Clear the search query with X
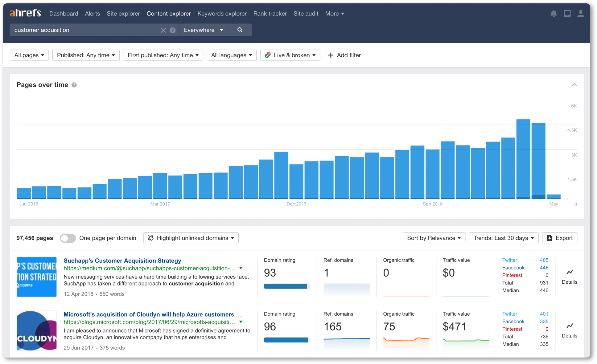This screenshot has width=597, height=364. tap(163, 30)
